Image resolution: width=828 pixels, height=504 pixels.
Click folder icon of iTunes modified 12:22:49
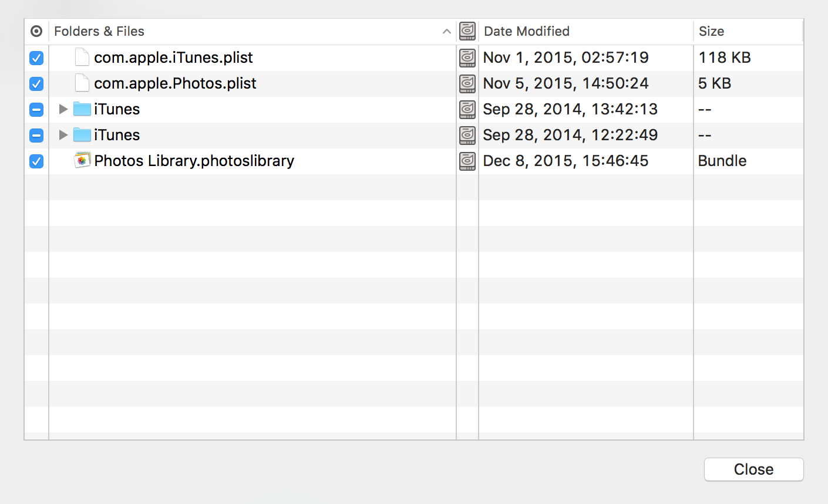pyautogui.click(x=82, y=135)
